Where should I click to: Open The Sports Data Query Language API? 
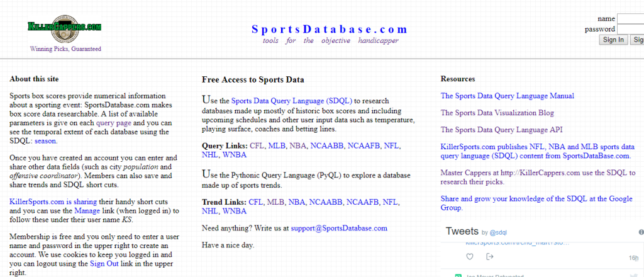point(501,130)
